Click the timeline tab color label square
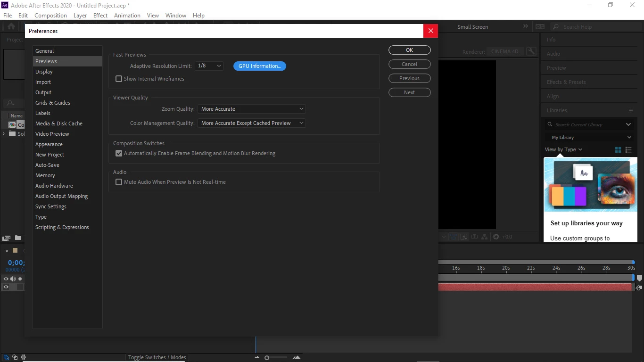644x362 pixels. [15, 251]
